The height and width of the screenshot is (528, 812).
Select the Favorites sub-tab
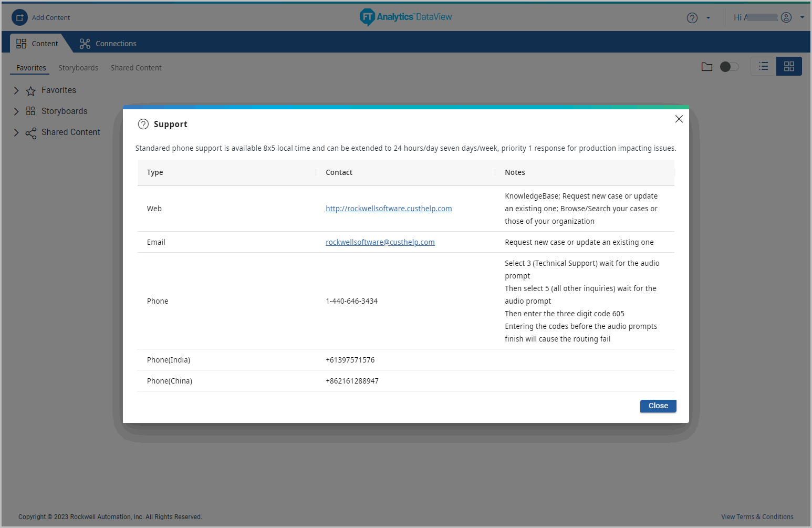coord(31,68)
